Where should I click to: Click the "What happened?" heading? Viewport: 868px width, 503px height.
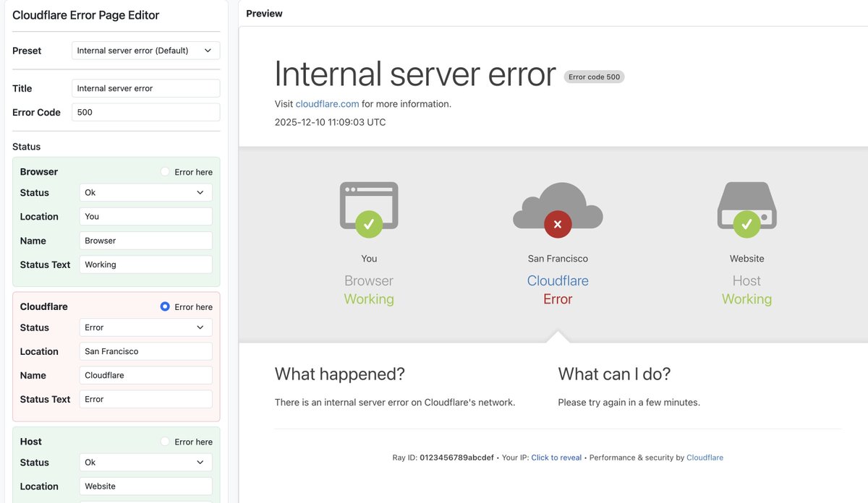339,374
